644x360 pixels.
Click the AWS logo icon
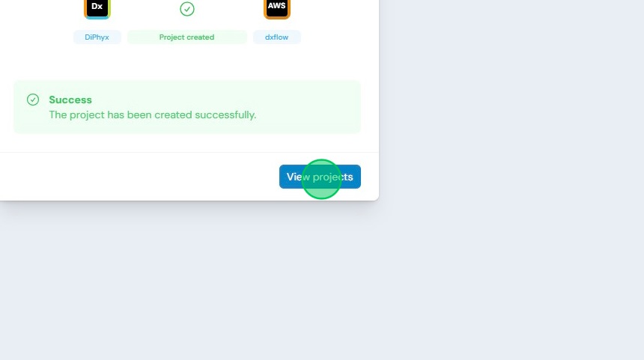[277, 8]
